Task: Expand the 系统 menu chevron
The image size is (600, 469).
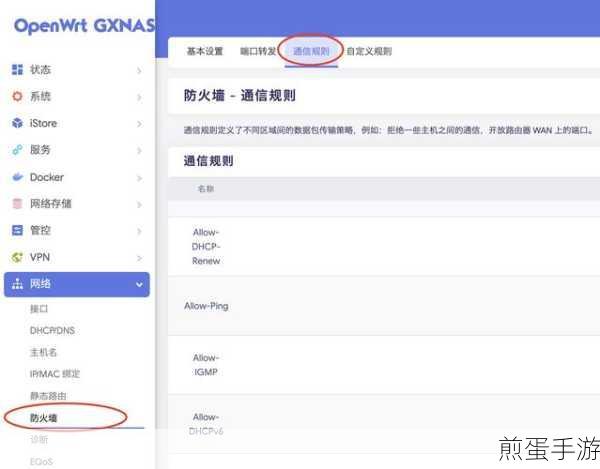Action: 139,98
